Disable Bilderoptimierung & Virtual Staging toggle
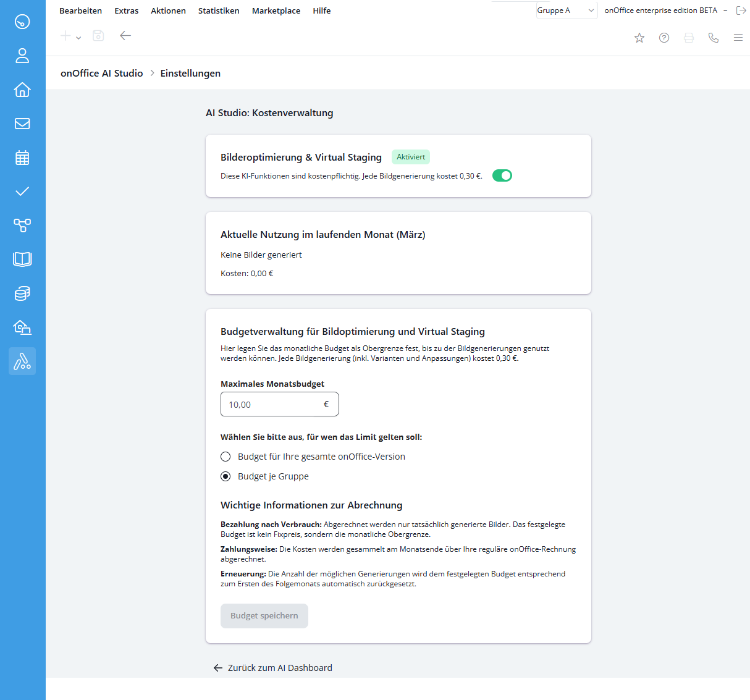Viewport: 750px width, 700px height. [502, 176]
